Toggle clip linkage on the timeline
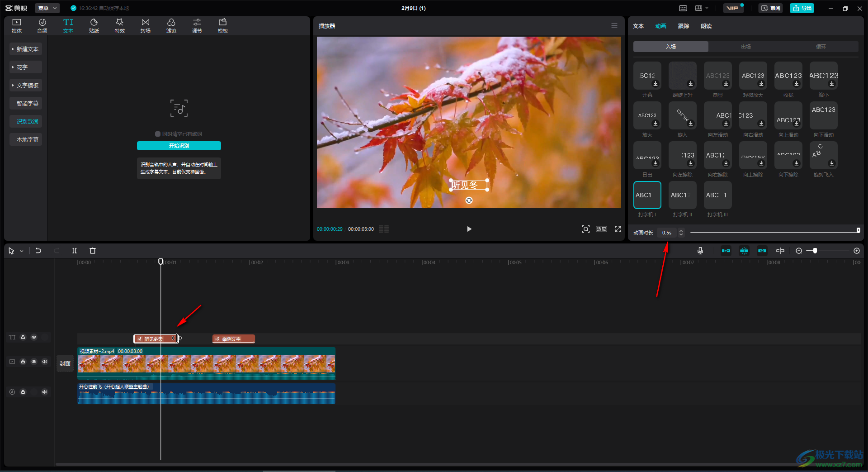 click(x=762, y=251)
